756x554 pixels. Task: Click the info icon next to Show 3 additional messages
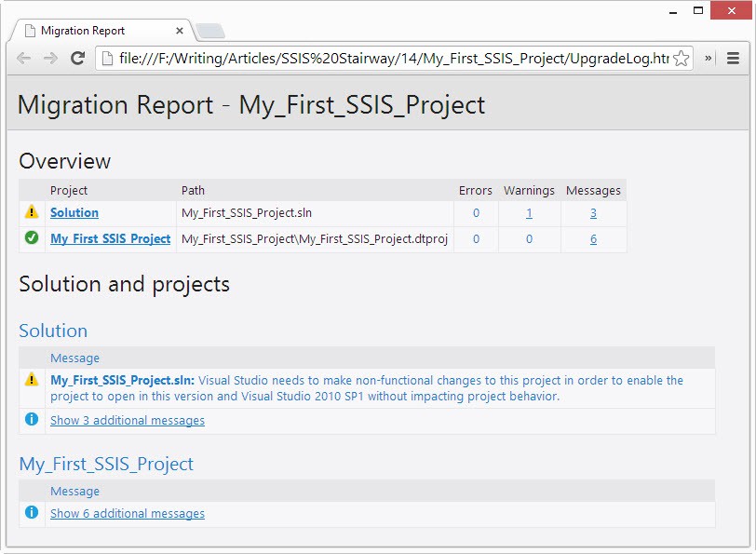coord(32,420)
